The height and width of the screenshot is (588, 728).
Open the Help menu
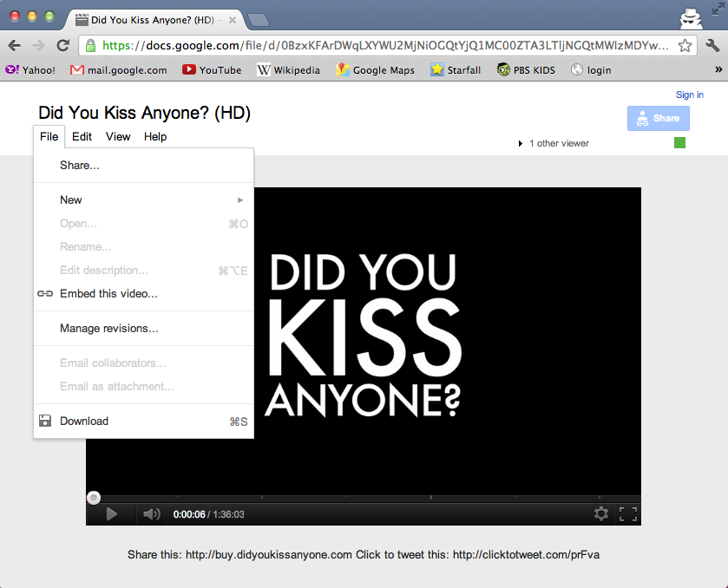155,136
